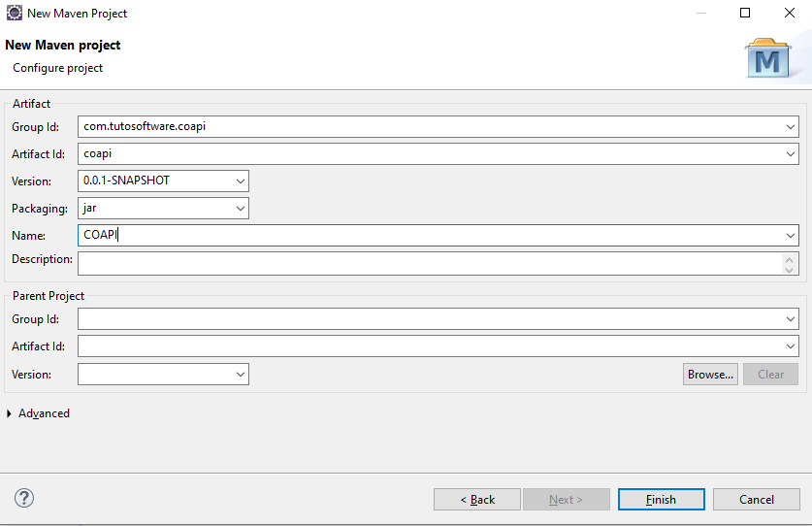Open the Parent Project Group Id dropdown arrow
This screenshot has height=526, width=812.
[x=791, y=318]
